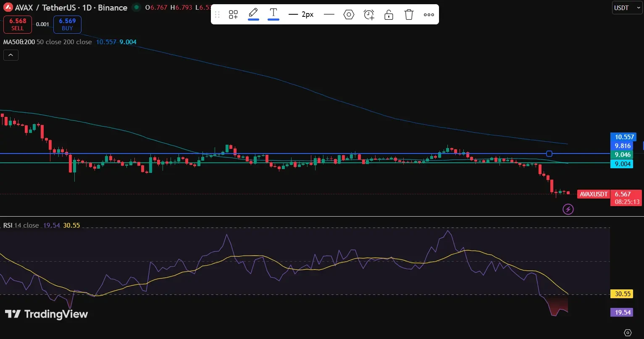Open chart settings gear at bottom right
This screenshot has width=644, height=339.
pyautogui.click(x=628, y=333)
